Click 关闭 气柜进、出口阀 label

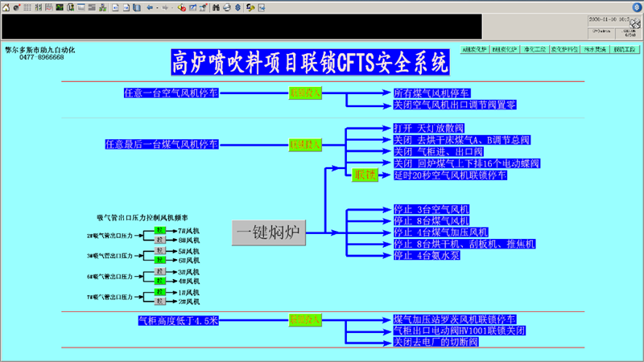(x=438, y=151)
